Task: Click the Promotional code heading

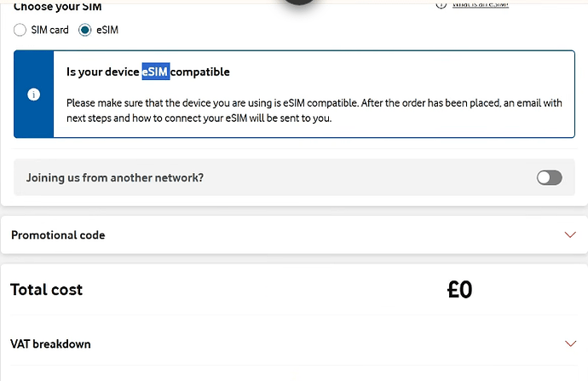Action: pos(58,235)
